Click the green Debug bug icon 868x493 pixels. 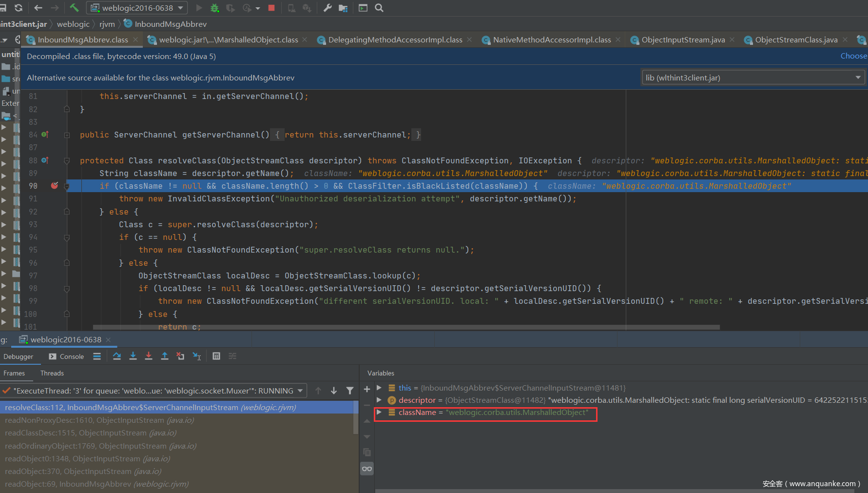214,8
